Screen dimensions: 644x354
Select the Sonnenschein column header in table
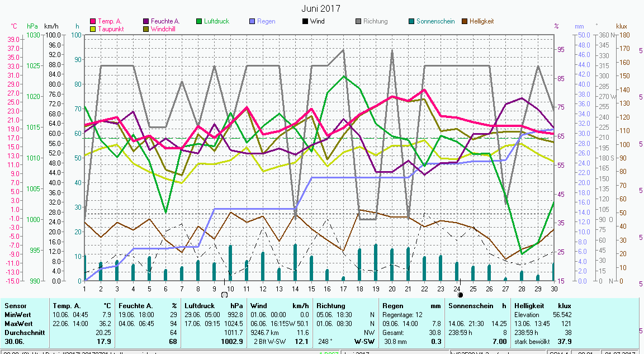pyautogui.click(x=468, y=306)
